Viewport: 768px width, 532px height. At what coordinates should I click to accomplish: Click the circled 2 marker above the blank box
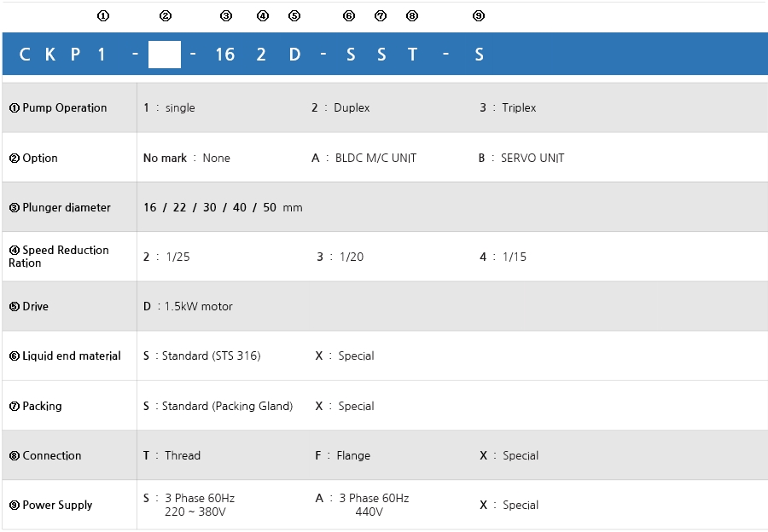coord(166,15)
